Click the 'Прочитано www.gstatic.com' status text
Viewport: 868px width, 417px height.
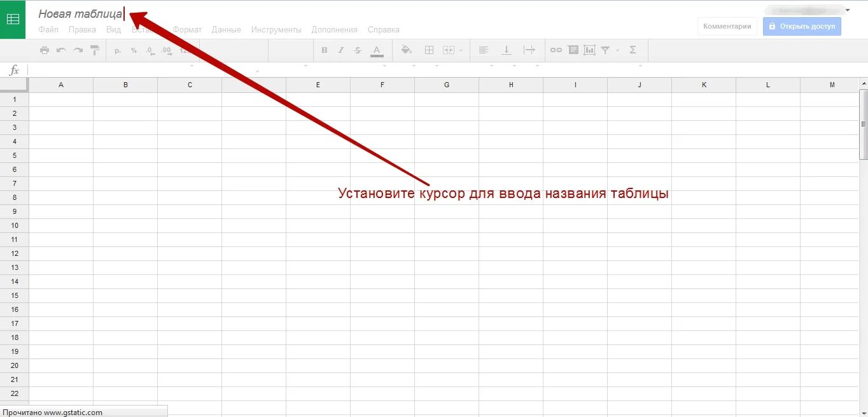[52, 413]
